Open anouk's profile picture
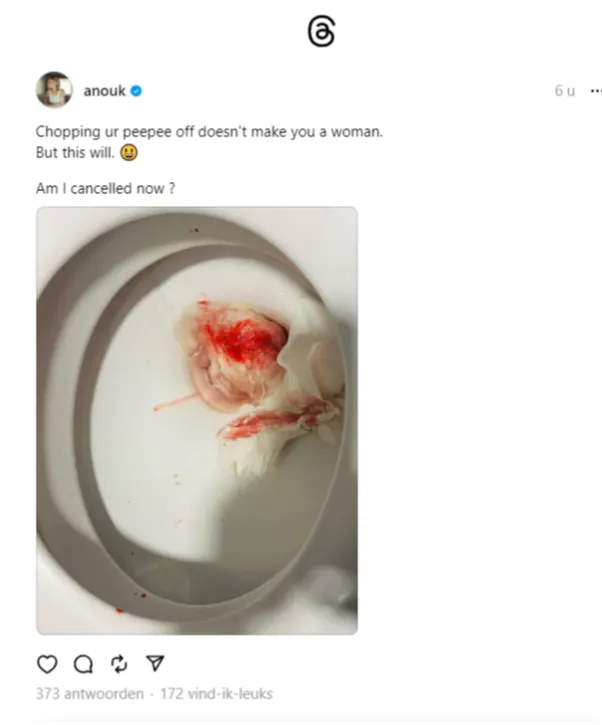Viewport: 602px width, 725px height. point(54,90)
